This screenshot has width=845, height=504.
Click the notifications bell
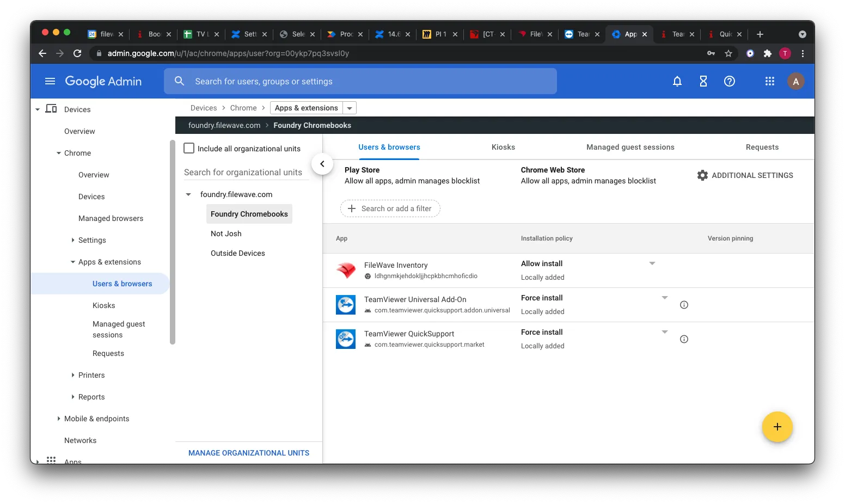point(677,81)
